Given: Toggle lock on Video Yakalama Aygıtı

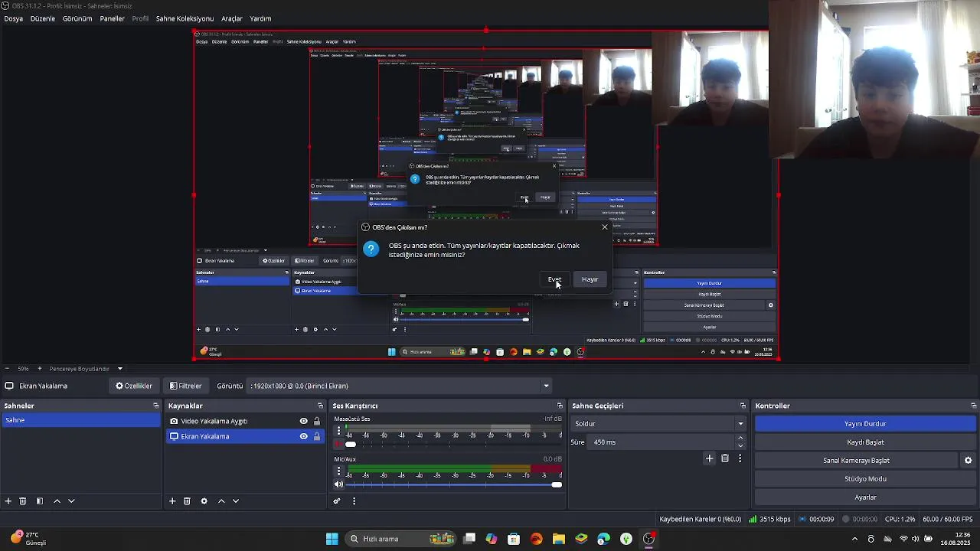Looking at the screenshot, I should click(x=317, y=421).
